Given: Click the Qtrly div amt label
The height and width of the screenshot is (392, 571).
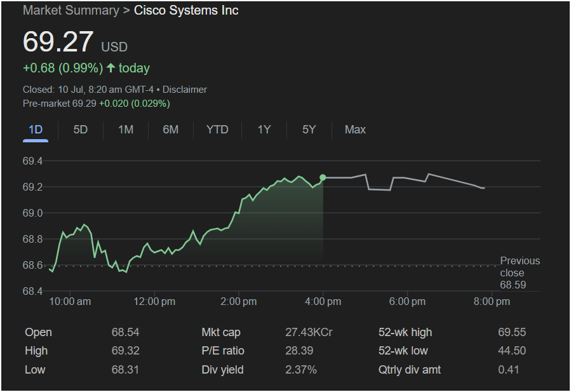Looking at the screenshot, I should [x=409, y=370].
